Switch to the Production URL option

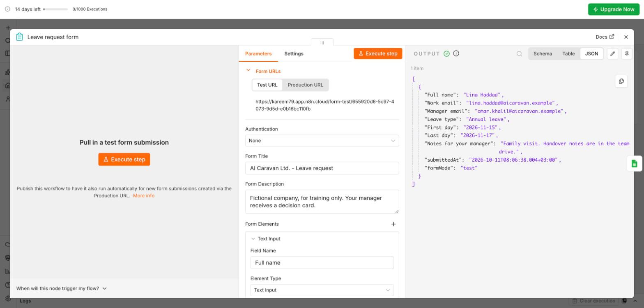pyautogui.click(x=306, y=85)
